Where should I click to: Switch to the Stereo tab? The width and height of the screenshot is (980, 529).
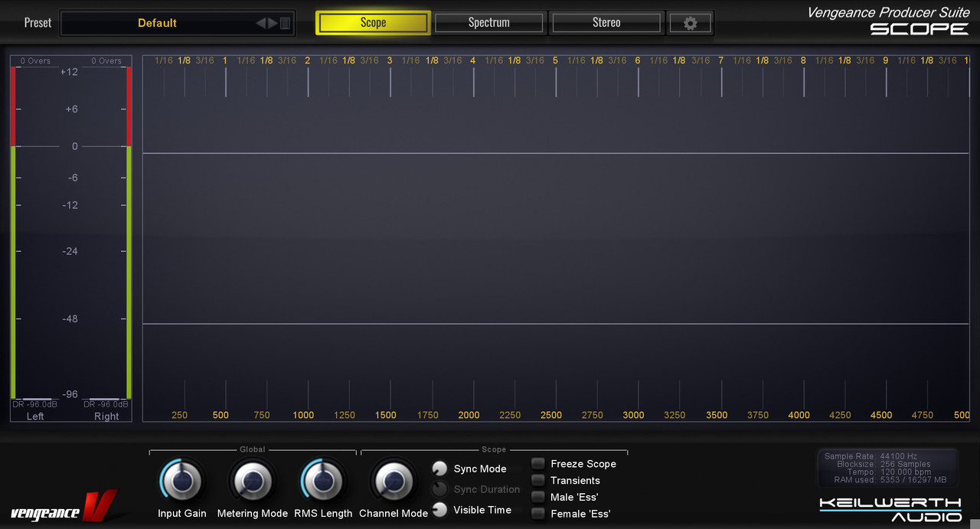pyautogui.click(x=606, y=23)
